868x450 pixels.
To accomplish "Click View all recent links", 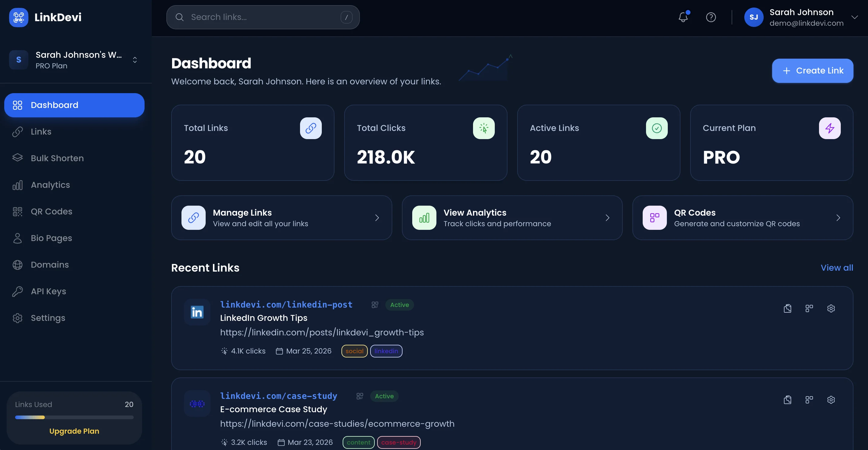I will (837, 268).
